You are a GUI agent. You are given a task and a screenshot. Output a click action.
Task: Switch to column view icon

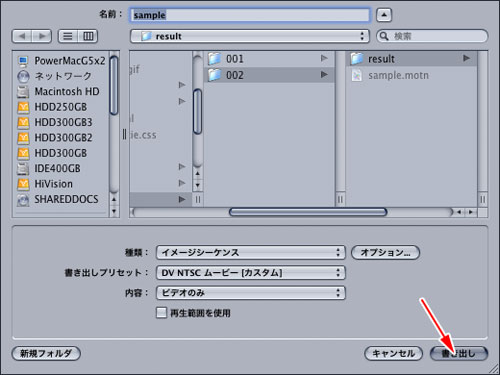click(x=88, y=36)
